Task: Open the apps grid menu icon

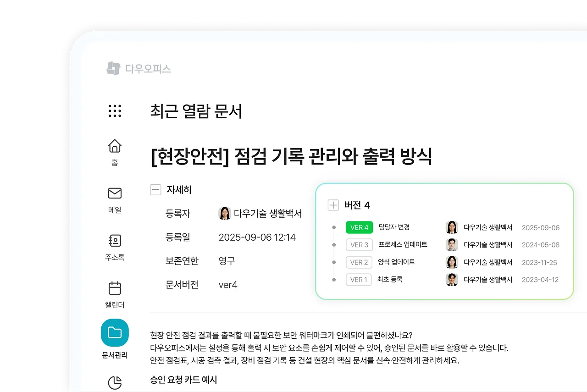Action: pos(115,111)
